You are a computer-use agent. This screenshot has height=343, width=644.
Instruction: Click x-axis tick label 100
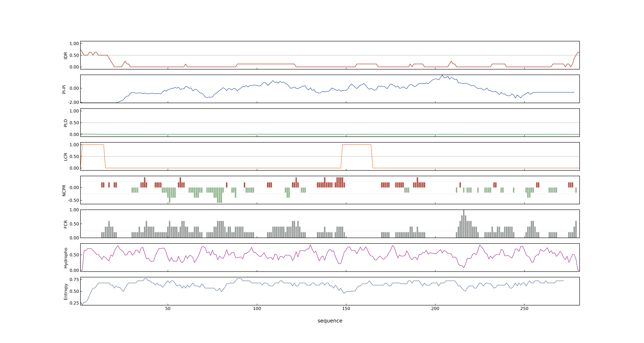[x=257, y=309]
